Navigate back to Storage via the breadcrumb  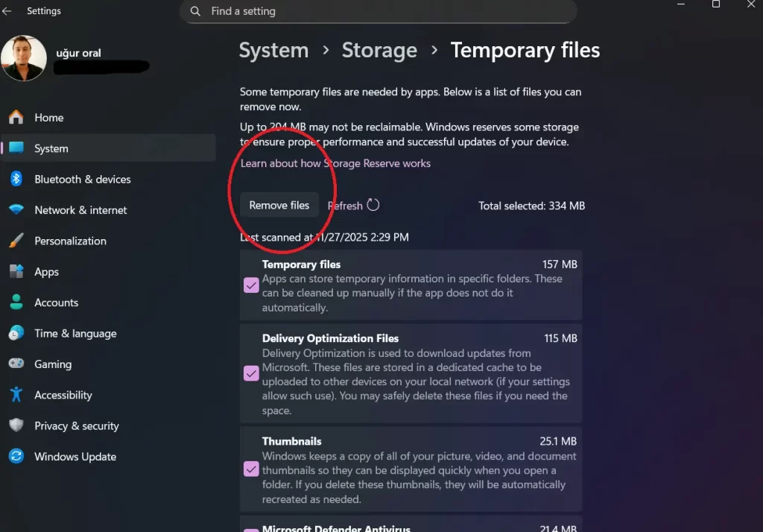tap(379, 50)
